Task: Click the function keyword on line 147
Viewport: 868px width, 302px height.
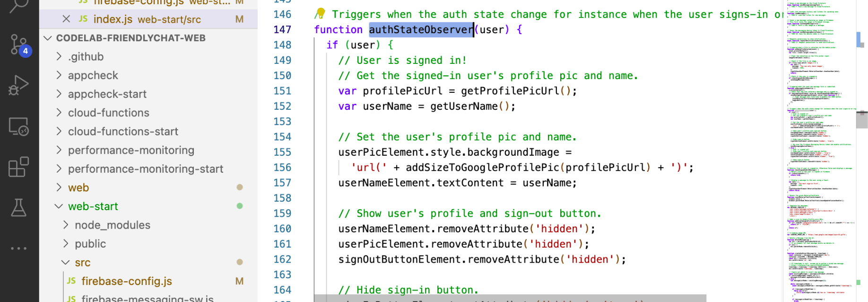Action: 339,29
